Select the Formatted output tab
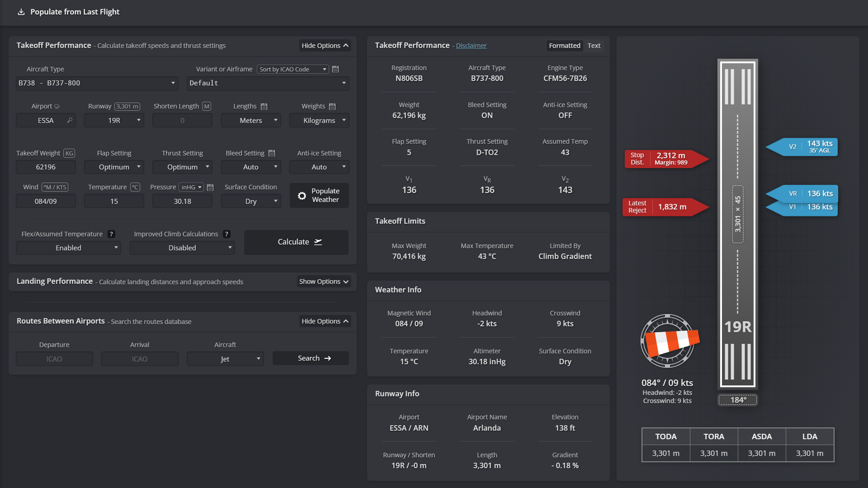This screenshot has width=868, height=488. (x=564, y=46)
